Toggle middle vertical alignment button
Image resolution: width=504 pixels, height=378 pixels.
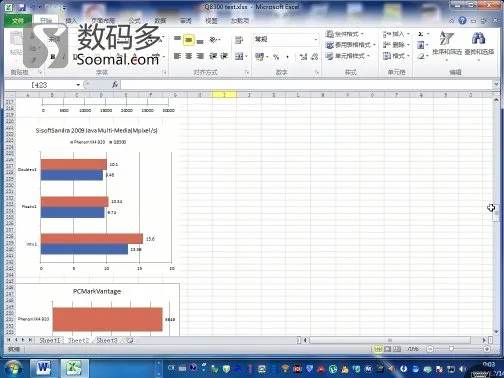tap(189, 40)
